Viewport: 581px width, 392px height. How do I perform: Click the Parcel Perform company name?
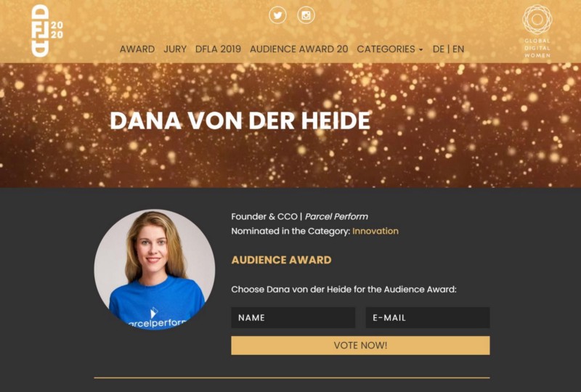(336, 216)
